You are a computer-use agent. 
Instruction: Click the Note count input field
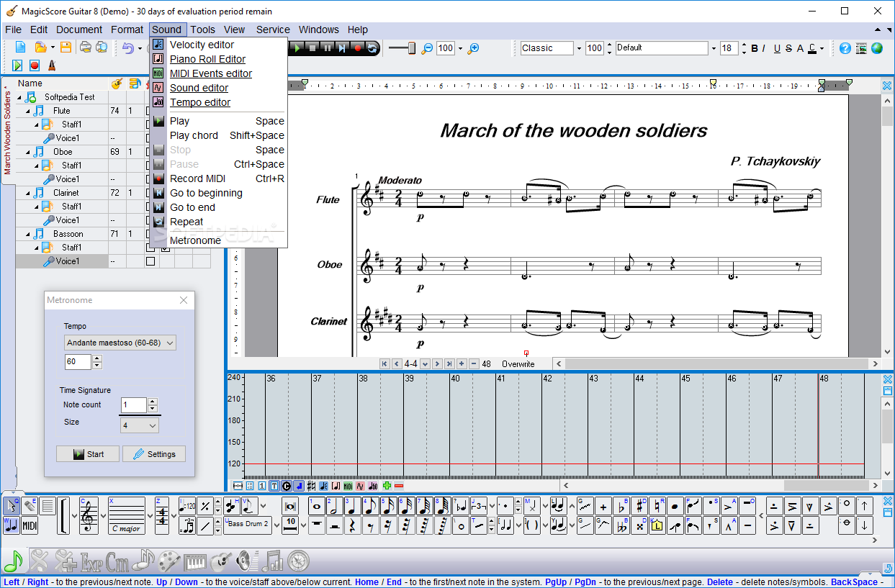coord(134,404)
